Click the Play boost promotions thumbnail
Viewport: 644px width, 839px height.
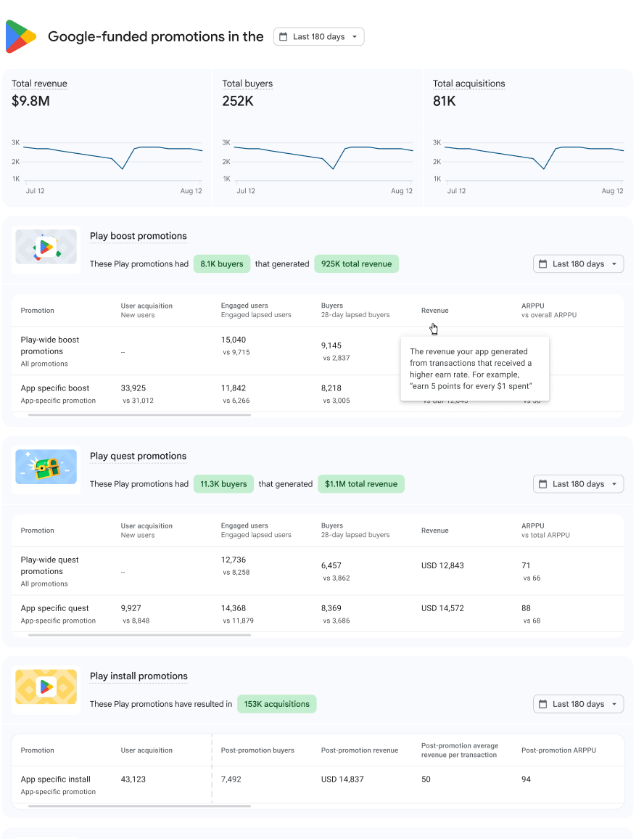point(46,247)
